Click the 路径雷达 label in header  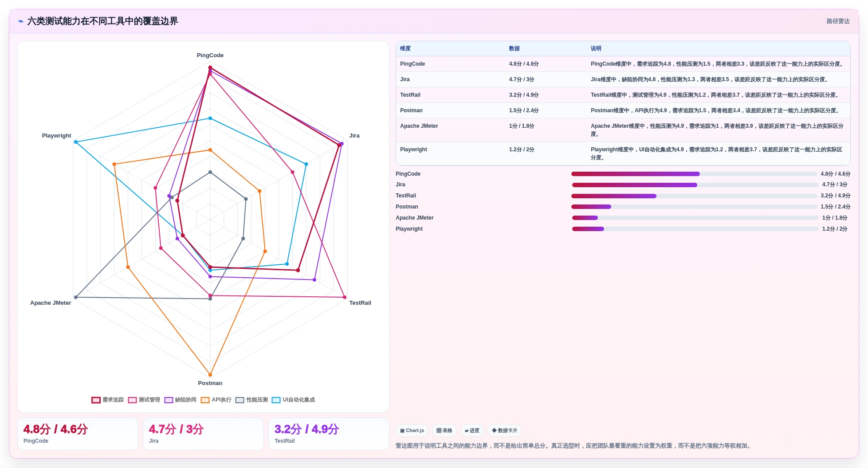838,21
